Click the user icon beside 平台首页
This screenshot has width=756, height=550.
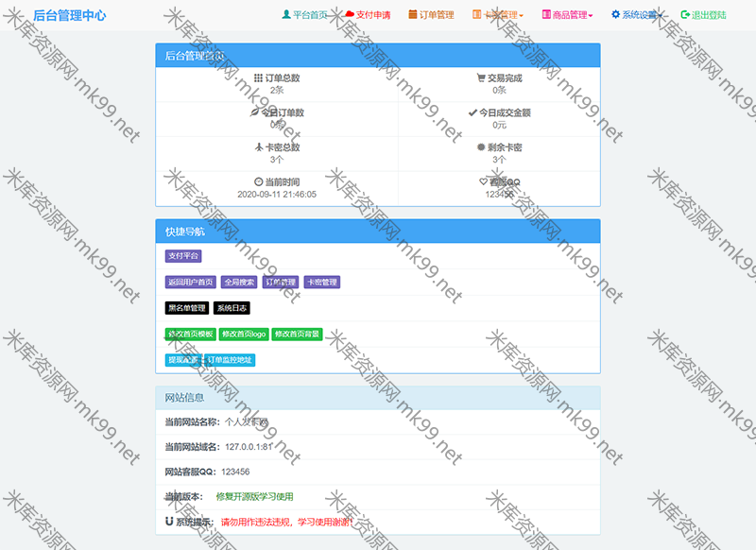point(286,14)
